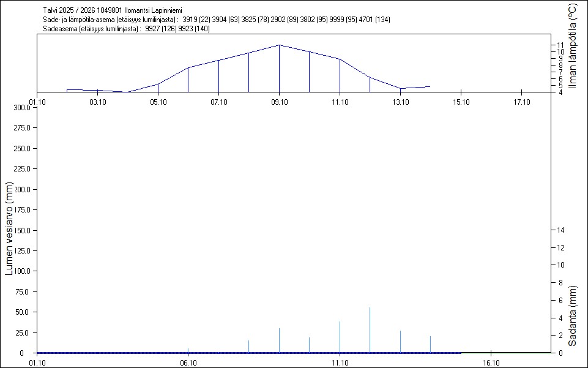This screenshot has height=368, width=588.
Task: Click the tallest precipitation bar on 12.10
Action: click(370, 329)
